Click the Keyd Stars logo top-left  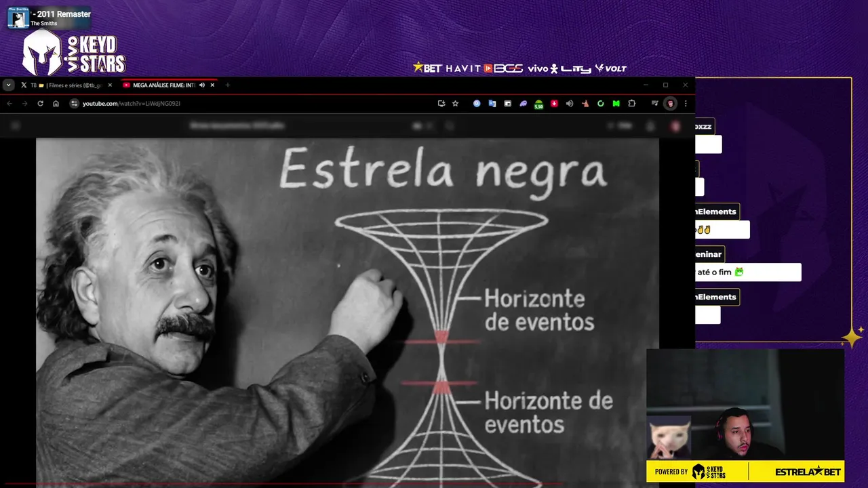(x=74, y=53)
